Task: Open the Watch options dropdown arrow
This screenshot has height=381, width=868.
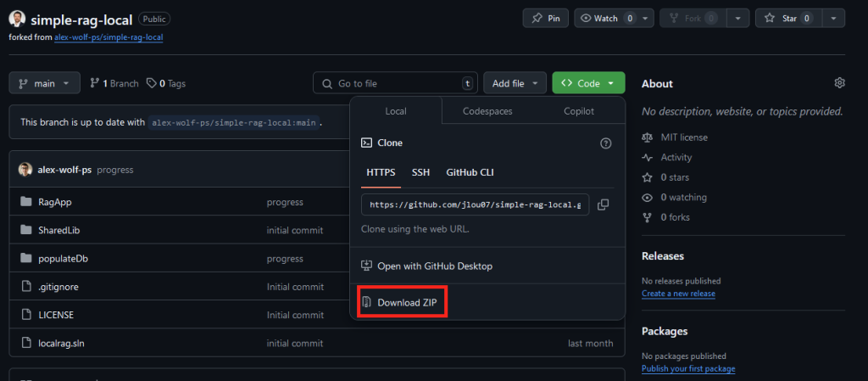Action: 646,19
